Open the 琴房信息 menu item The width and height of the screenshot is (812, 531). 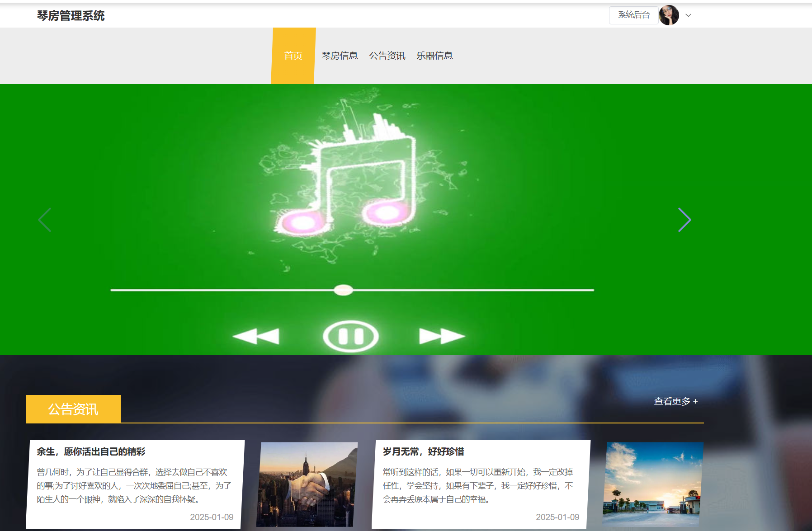[x=340, y=56]
